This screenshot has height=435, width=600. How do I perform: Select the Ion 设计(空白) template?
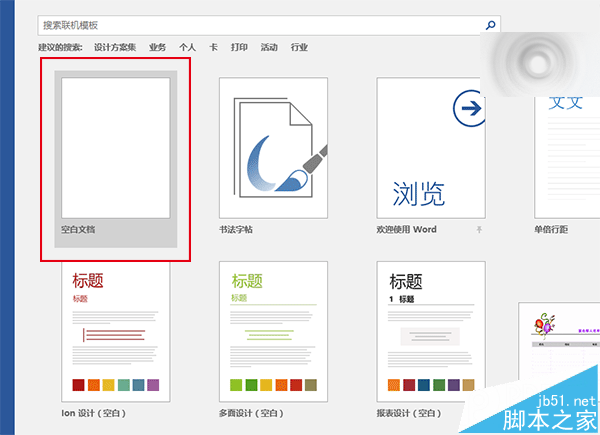point(116,330)
